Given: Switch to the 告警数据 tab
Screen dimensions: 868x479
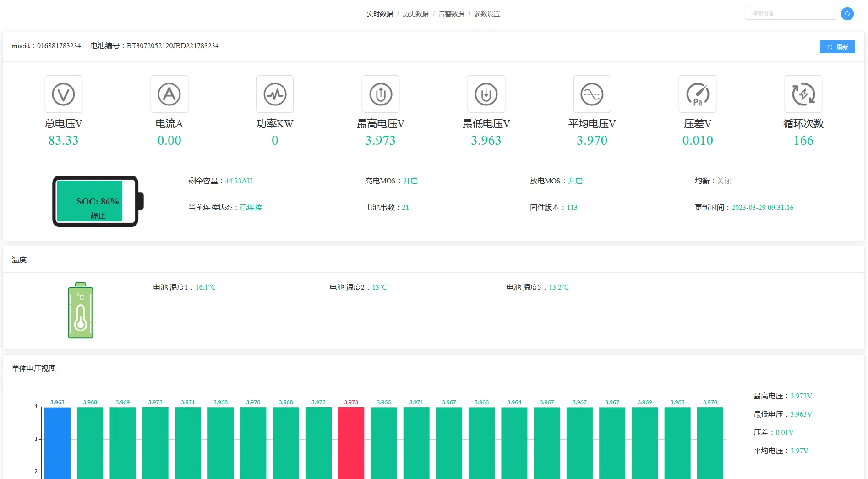Looking at the screenshot, I should tap(451, 14).
